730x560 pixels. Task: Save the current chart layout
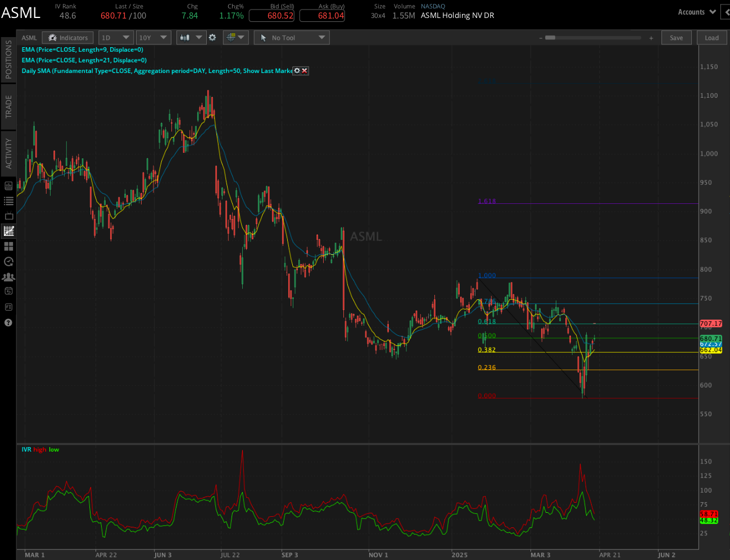[x=676, y=38]
